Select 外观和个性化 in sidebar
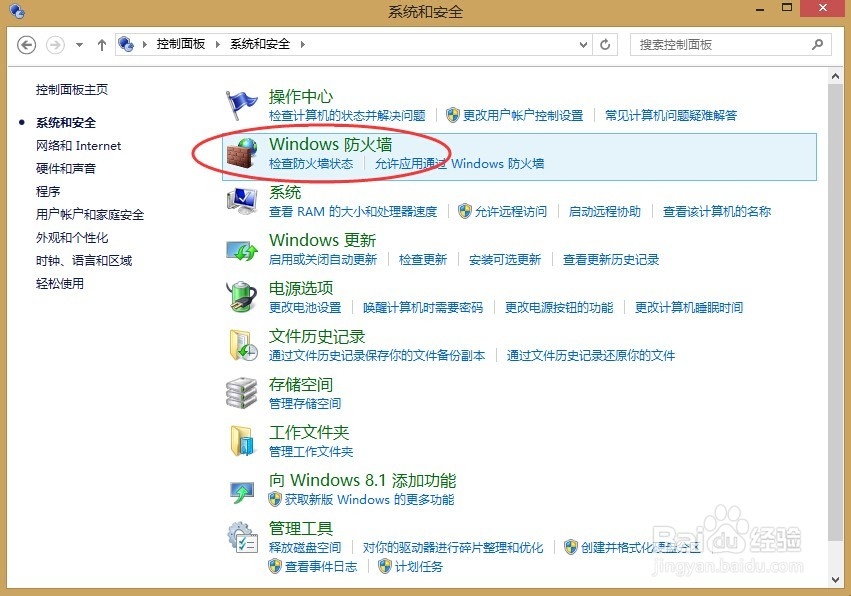Screen dimensions: 851x596 click(72, 237)
